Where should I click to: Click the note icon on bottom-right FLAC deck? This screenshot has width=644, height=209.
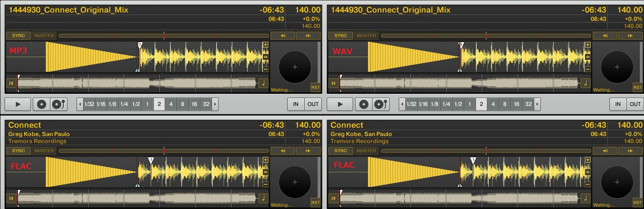click(585, 198)
